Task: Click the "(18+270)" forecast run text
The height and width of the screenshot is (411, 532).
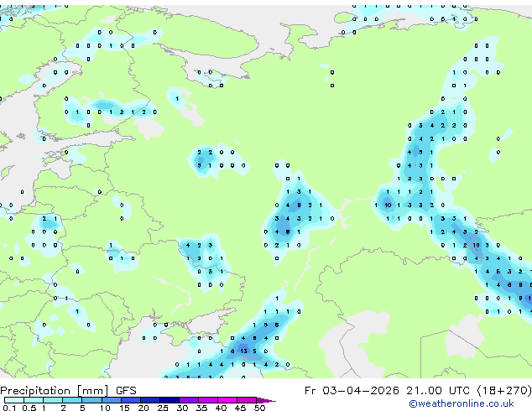Action: point(504,391)
